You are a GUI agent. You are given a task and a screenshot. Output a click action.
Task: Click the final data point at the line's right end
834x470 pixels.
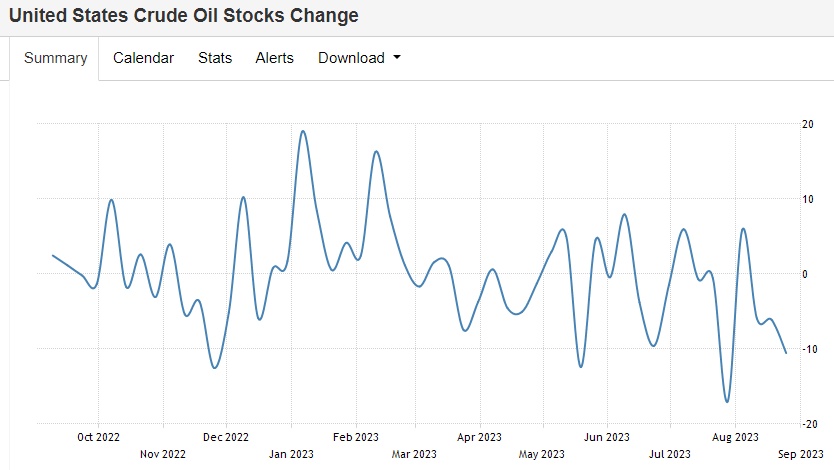coord(786,353)
